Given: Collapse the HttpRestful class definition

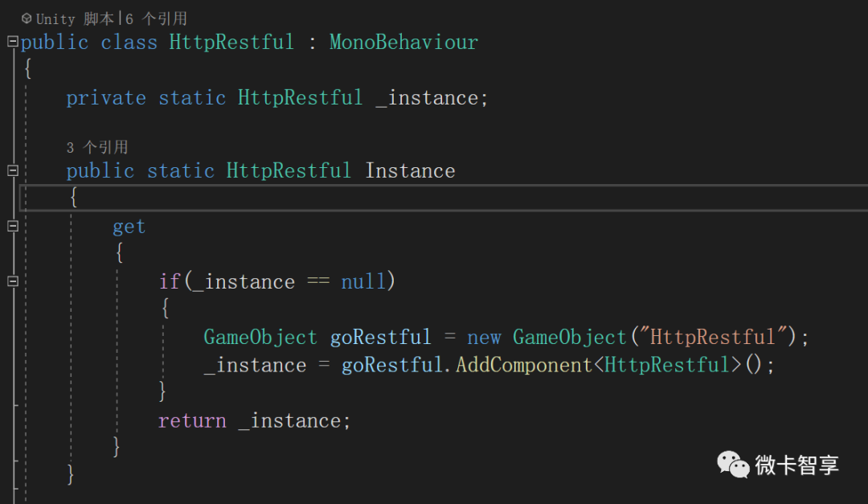Looking at the screenshot, I should point(12,42).
